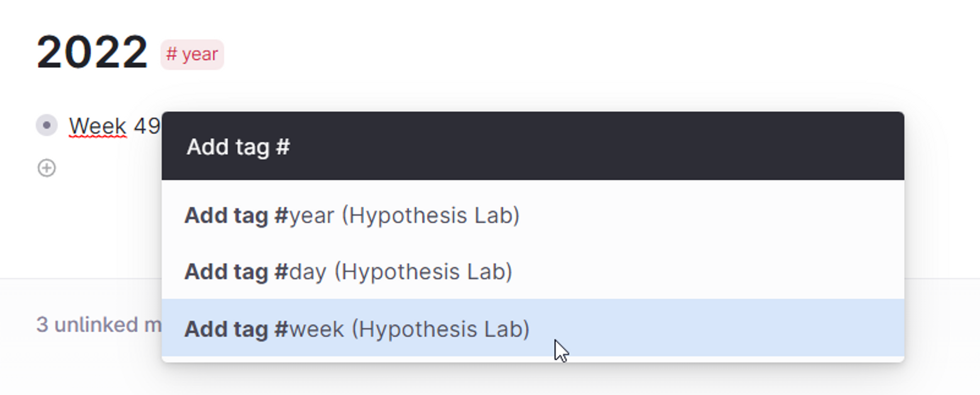
Task: Click the 2022 page title
Action: [92, 52]
